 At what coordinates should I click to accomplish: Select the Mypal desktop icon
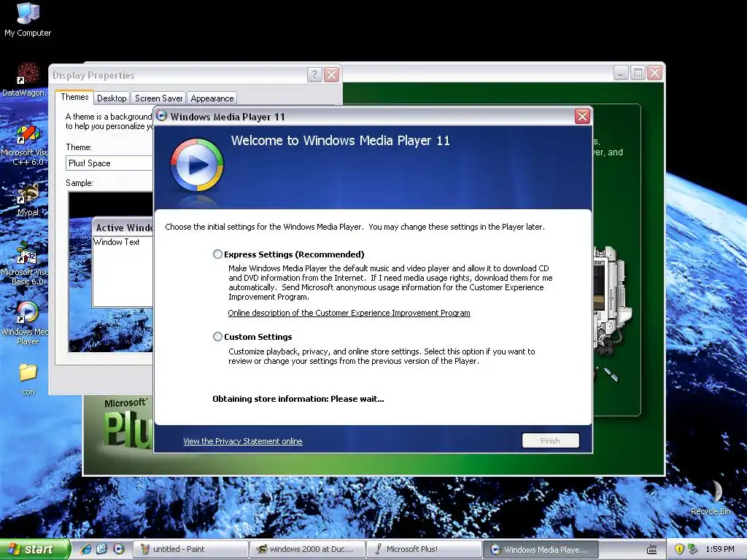[x=28, y=200]
